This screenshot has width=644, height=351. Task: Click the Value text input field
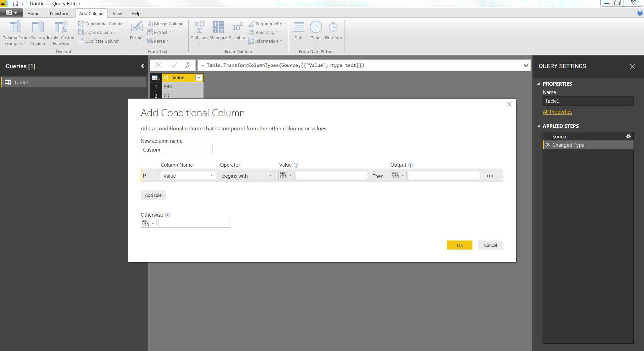(332, 176)
